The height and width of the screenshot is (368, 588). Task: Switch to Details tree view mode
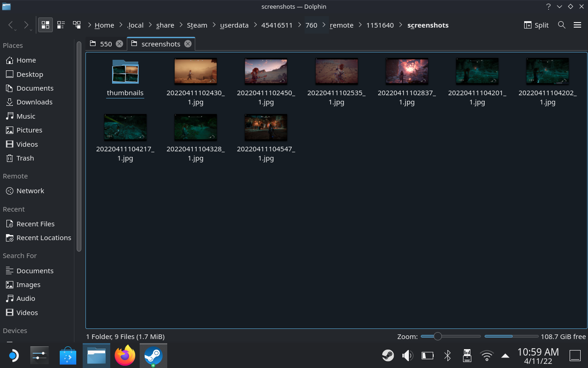[x=77, y=25]
